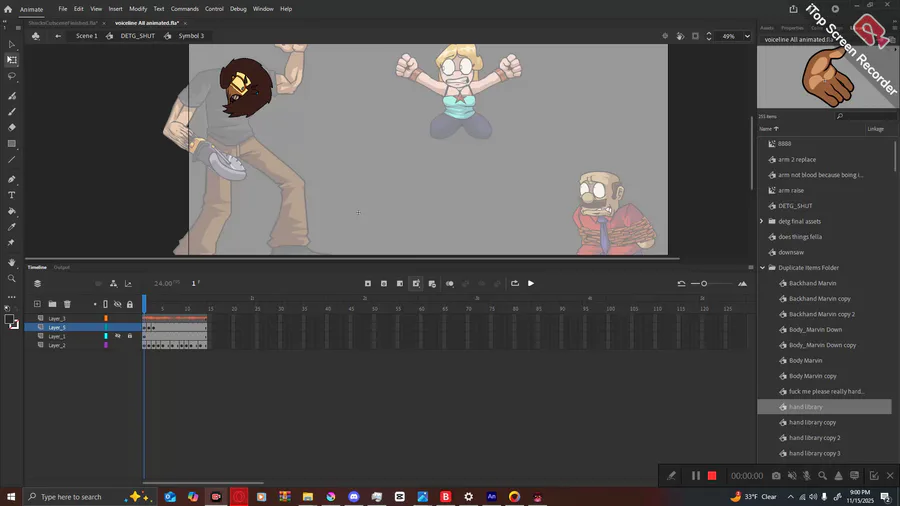Click the Rotation tool icon above stage
The width and height of the screenshot is (900, 506).
680,36
